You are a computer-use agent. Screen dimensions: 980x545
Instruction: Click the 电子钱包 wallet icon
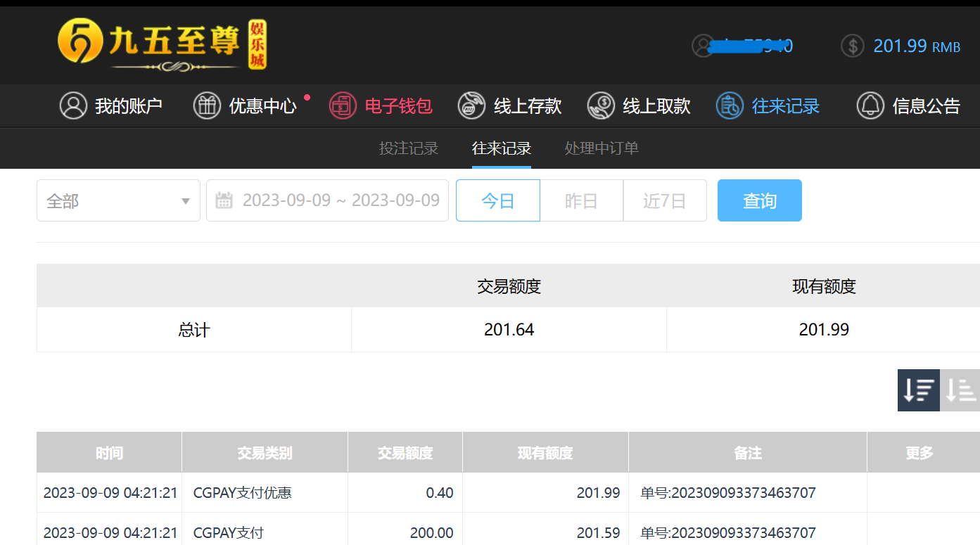(343, 106)
